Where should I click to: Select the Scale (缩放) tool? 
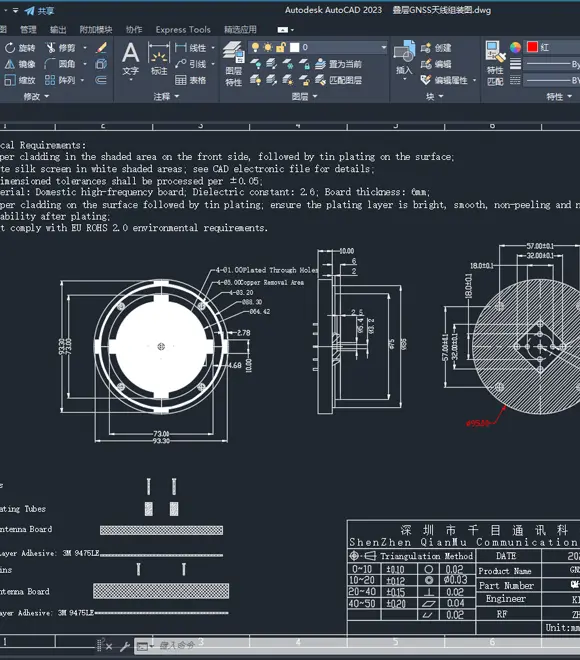pos(19,80)
